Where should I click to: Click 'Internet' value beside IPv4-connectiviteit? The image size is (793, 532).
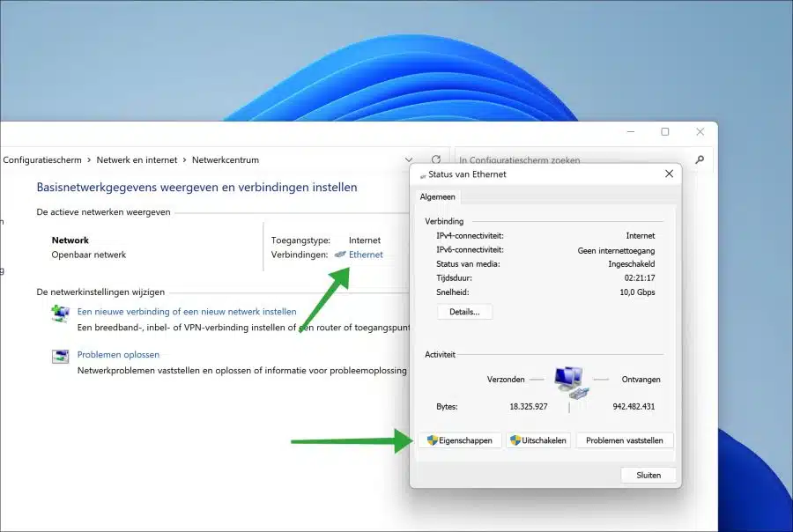pos(641,236)
